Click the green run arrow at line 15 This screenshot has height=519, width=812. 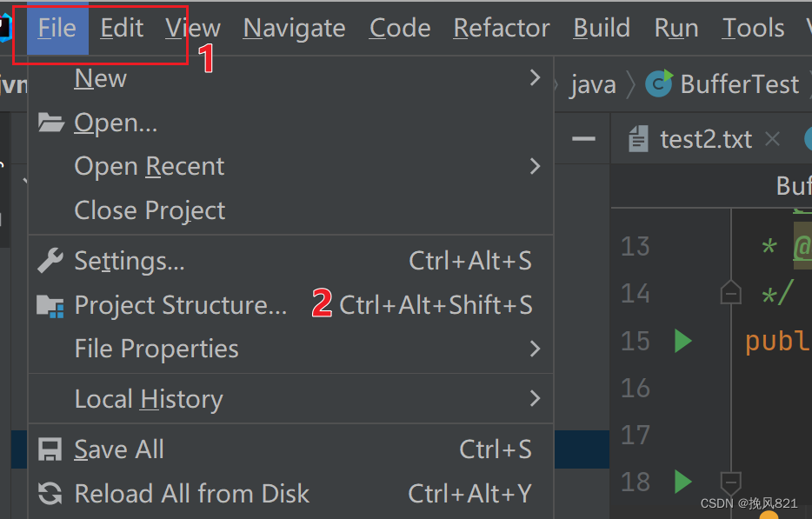click(683, 340)
